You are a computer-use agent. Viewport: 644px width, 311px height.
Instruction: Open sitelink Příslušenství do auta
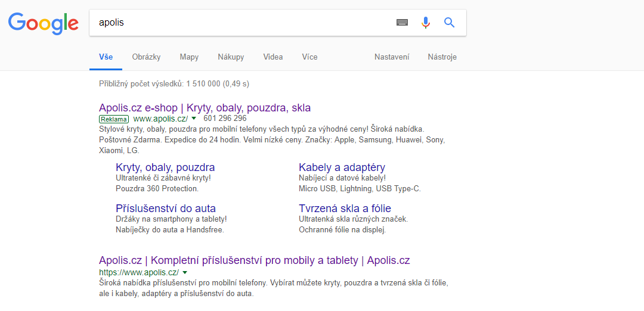click(166, 208)
